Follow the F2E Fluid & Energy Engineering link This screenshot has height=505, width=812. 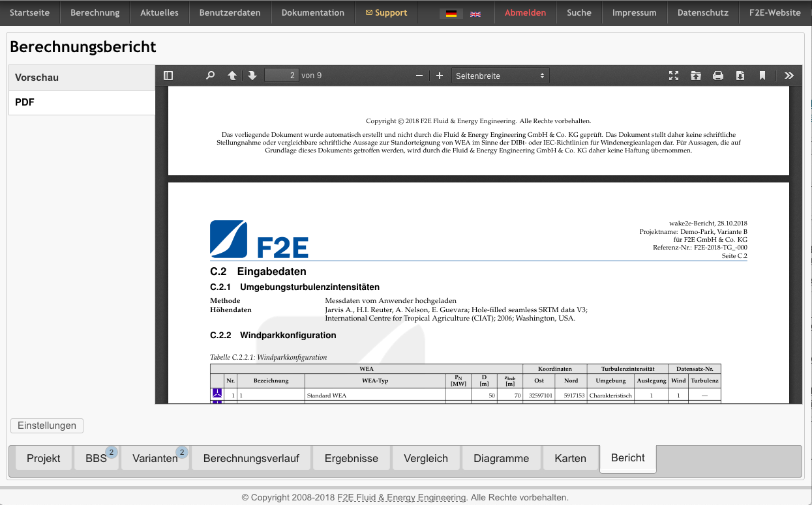[402, 497]
